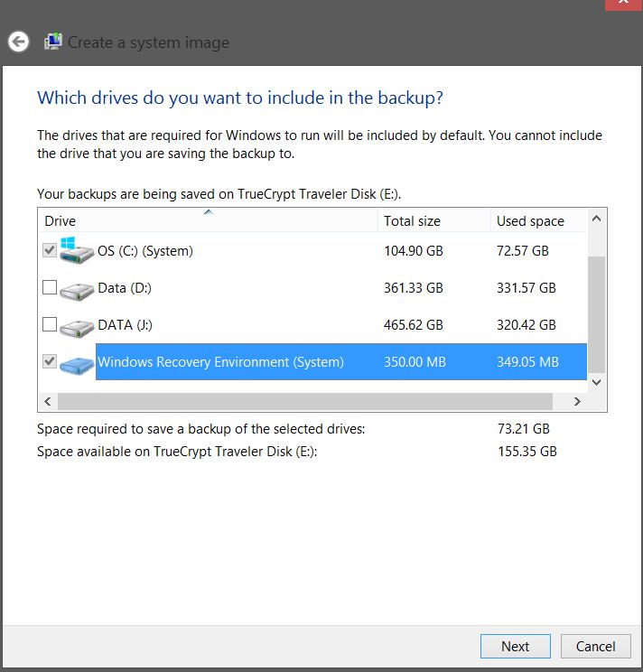This screenshot has height=672, width=643.
Task: Cancel the system image wizard
Action: [595, 647]
